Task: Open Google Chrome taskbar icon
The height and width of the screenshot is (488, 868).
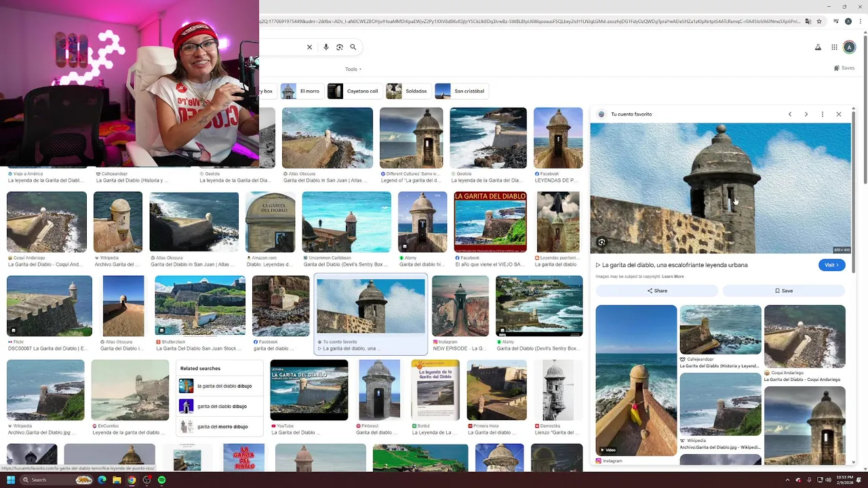Action: 132,480
